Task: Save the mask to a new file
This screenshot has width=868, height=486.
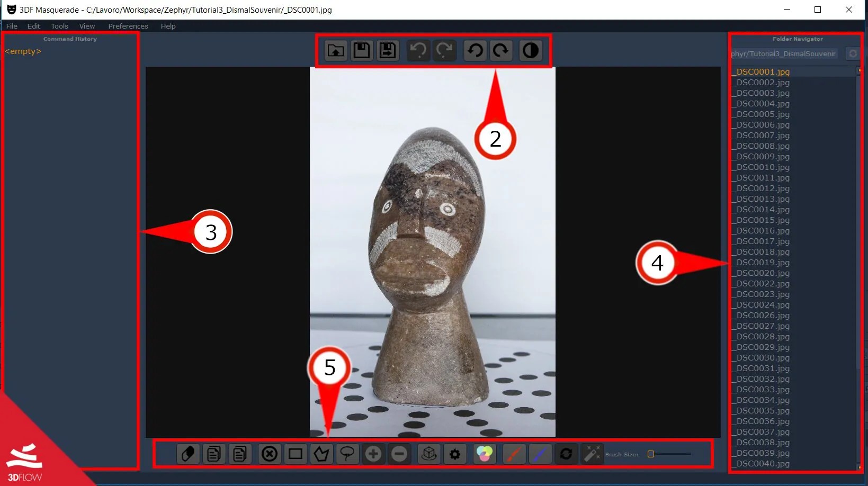Action: [x=388, y=50]
